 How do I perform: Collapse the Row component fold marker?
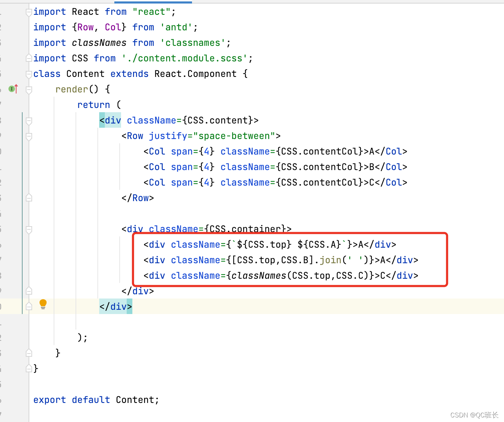pos(29,137)
